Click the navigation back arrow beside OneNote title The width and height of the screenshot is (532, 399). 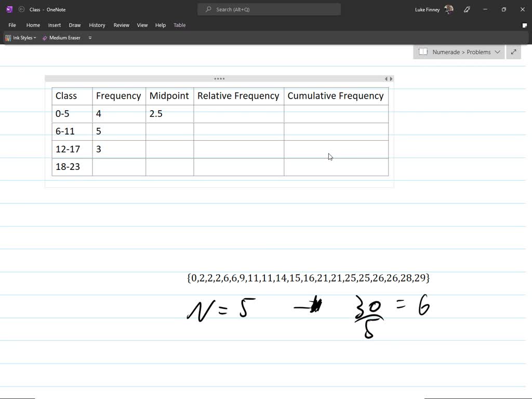21,9
